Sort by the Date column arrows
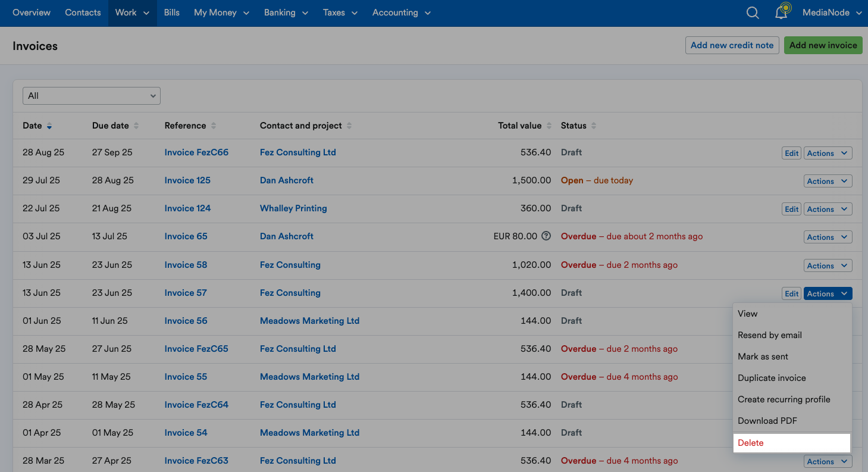This screenshot has width=868, height=472. click(49, 126)
